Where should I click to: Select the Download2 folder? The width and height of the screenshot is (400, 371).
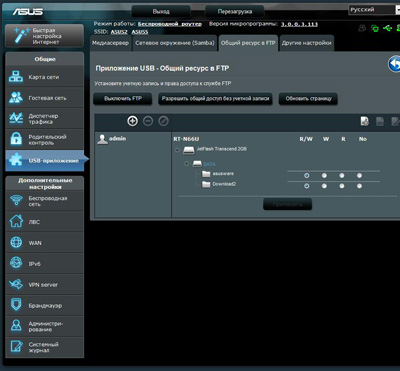[x=219, y=184]
